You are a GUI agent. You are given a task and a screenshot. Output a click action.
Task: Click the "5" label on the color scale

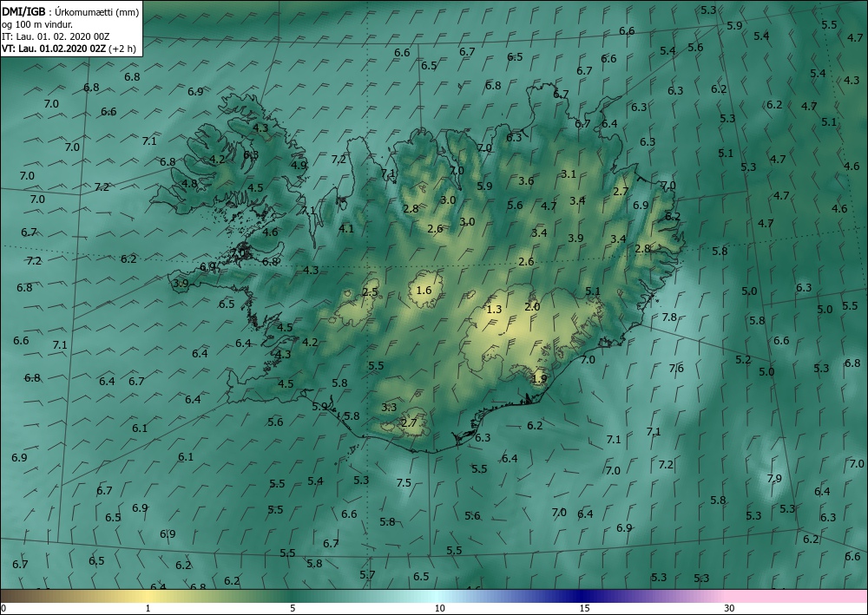pos(293,608)
